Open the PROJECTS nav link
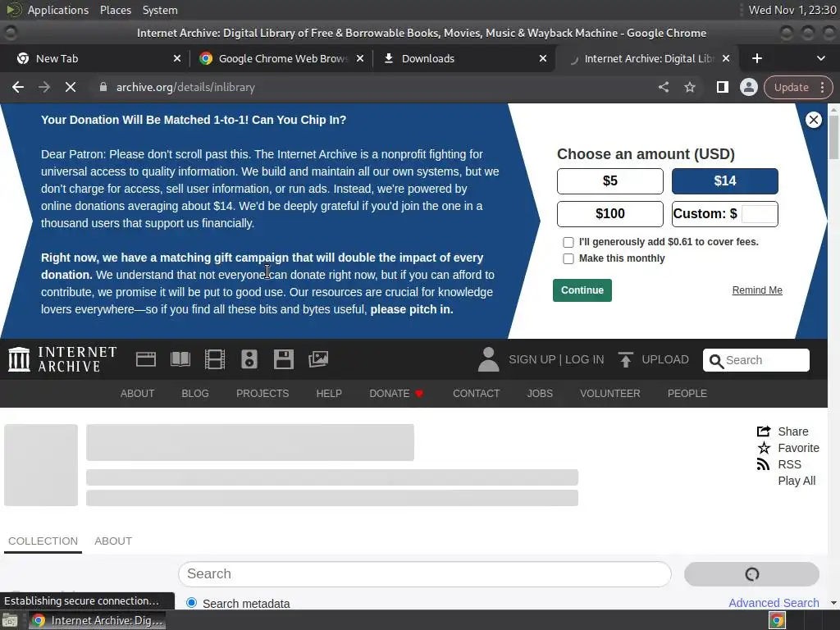 pos(262,393)
